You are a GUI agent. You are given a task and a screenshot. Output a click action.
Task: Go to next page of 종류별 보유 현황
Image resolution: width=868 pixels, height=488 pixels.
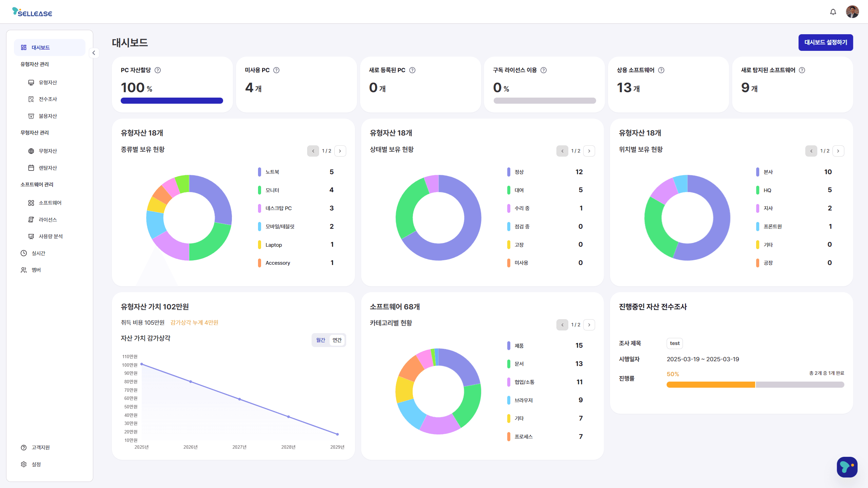340,151
